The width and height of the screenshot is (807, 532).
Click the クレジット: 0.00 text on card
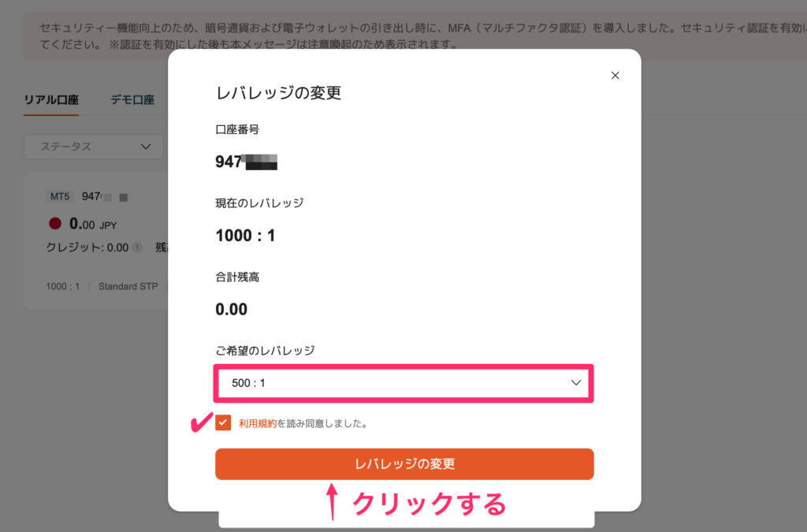87,247
